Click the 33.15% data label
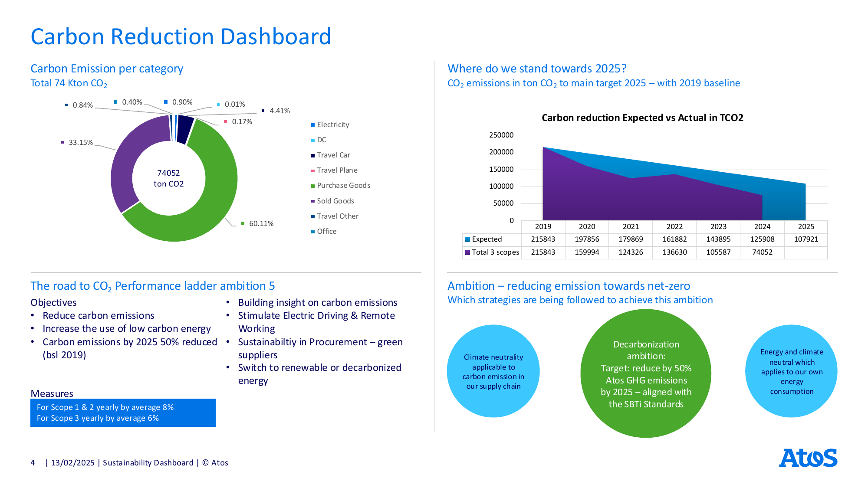This screenshot has height=488, width=868. pyautogui.click(x=81, y=142)
